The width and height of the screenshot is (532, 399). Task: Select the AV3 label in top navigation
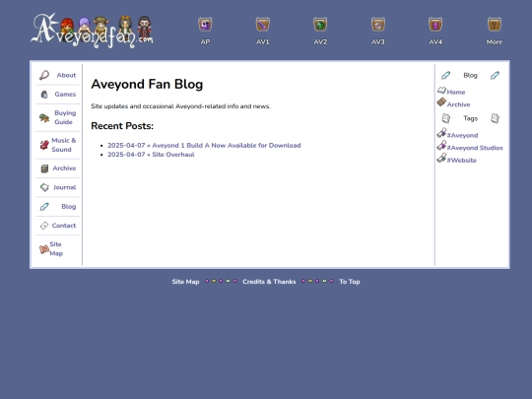[378, 42]
